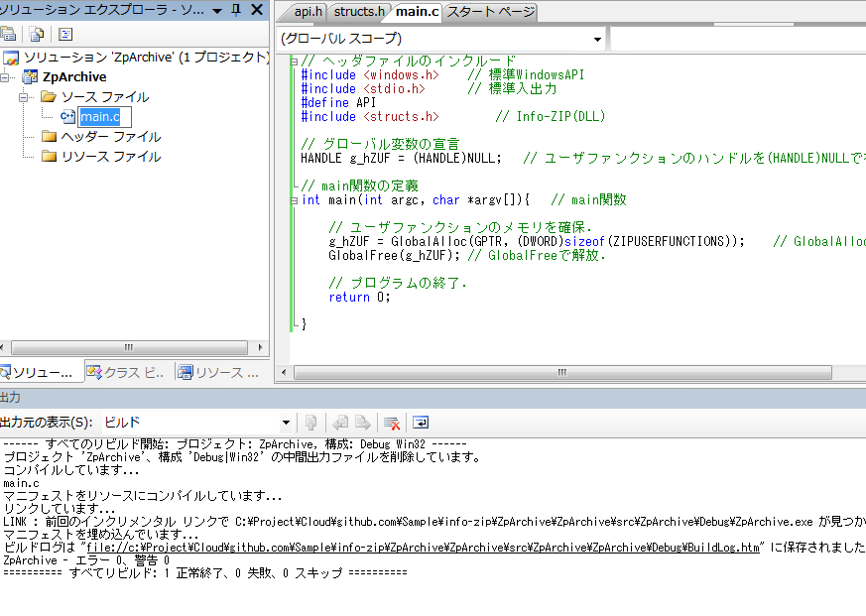
Task: Collapse the ZpArchive project tree node
Action: coord(4,77)
